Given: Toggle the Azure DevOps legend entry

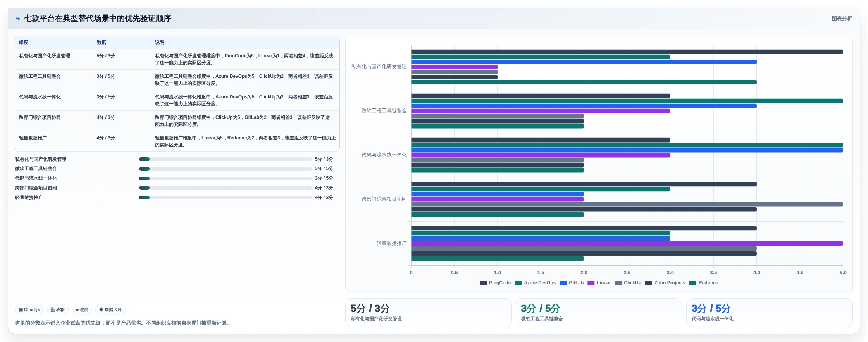Looking at the screenshot, I should [x=535, y=283].
